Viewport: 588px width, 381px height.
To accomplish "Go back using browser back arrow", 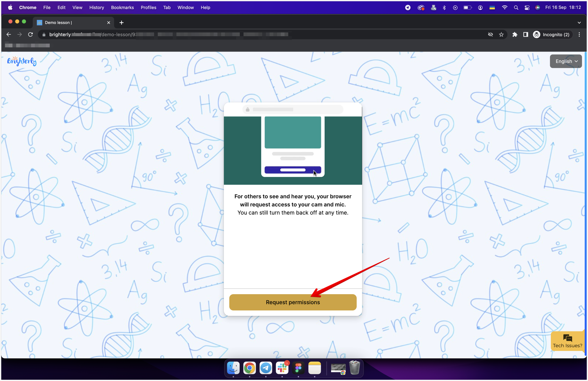I will pos(9,35).
